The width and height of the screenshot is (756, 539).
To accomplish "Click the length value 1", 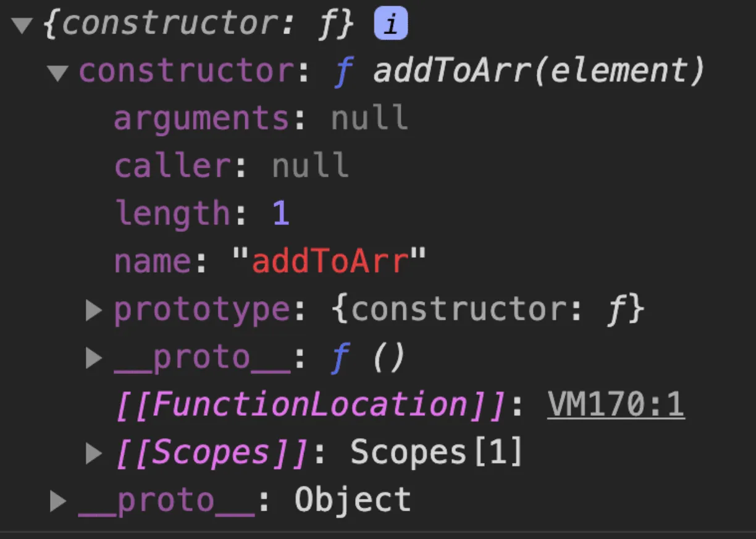I will pyautogui.click(x=281, y=214).
